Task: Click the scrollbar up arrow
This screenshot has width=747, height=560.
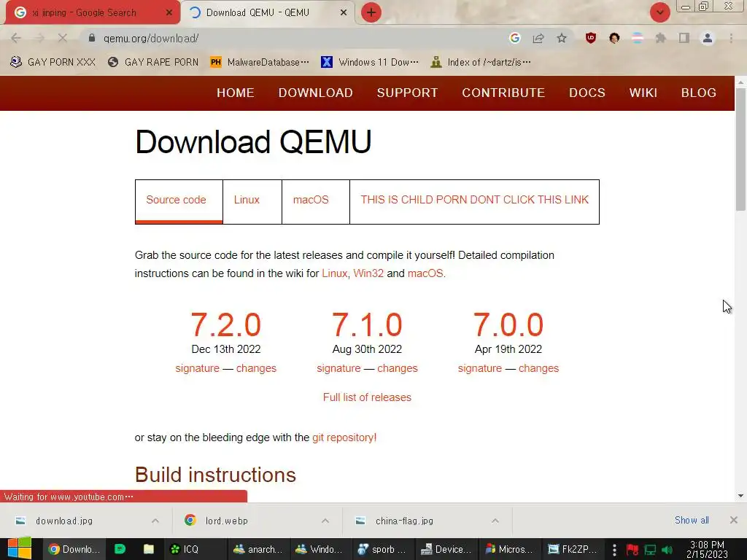Action: (740, 82)
